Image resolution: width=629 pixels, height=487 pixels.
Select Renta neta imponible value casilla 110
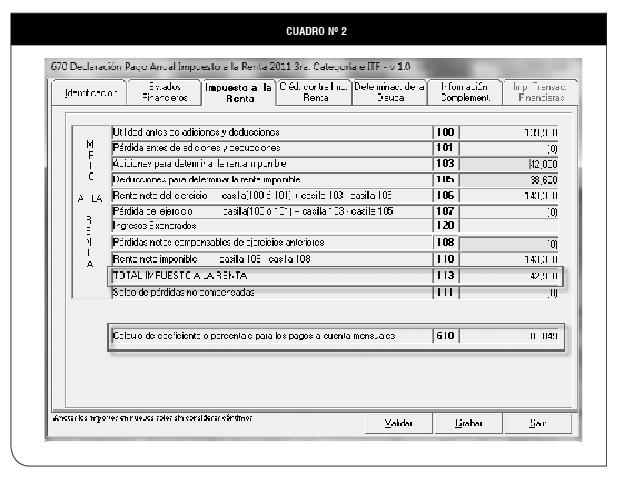click(509, 260)
